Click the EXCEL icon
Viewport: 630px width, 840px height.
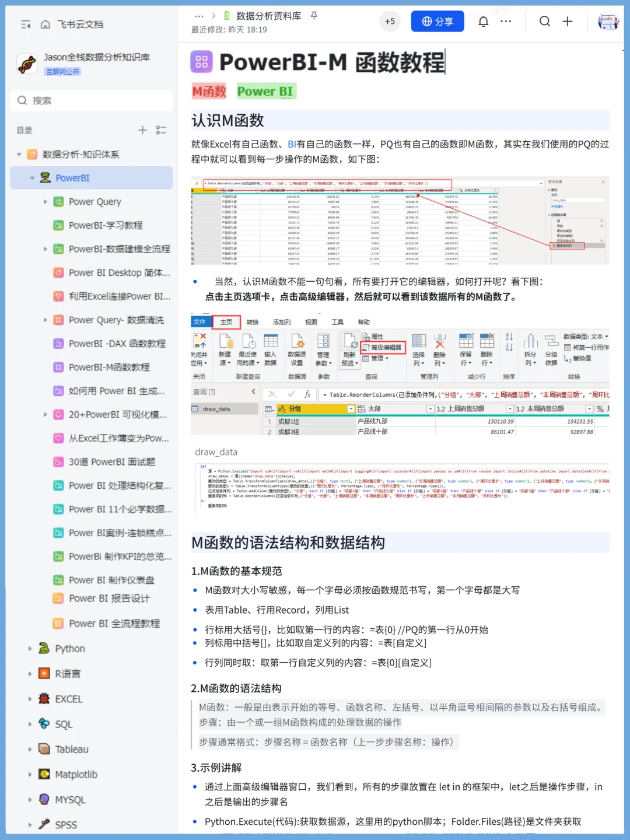click(x=44, y=698)
